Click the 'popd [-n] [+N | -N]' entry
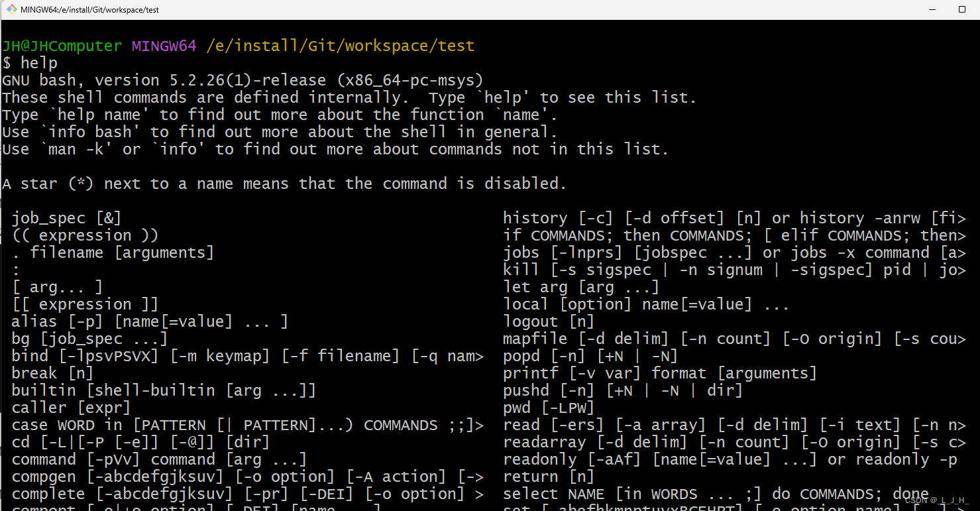The image size is (980, 511). point(590,356)
